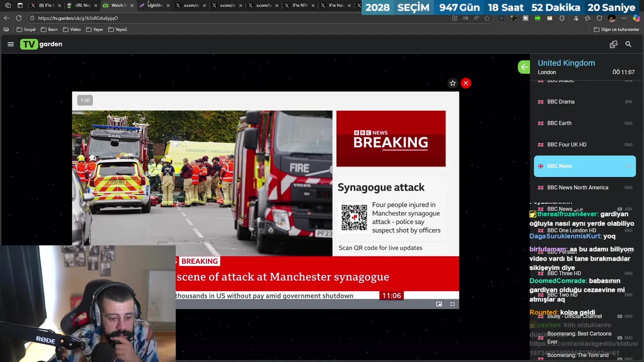This screenshot has height=362, width=644.
Task: Click the 1.00 playback speed badge
Action: coord(85,100)
